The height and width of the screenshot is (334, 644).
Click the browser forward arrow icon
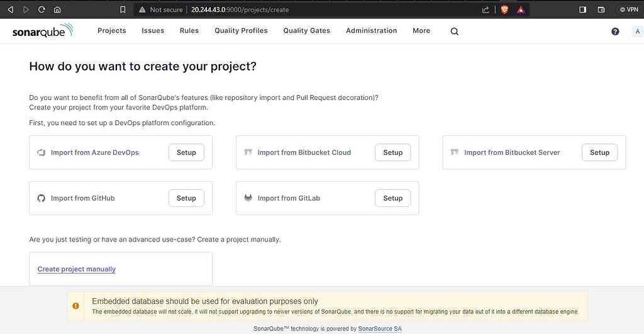(x=26, y=9)
